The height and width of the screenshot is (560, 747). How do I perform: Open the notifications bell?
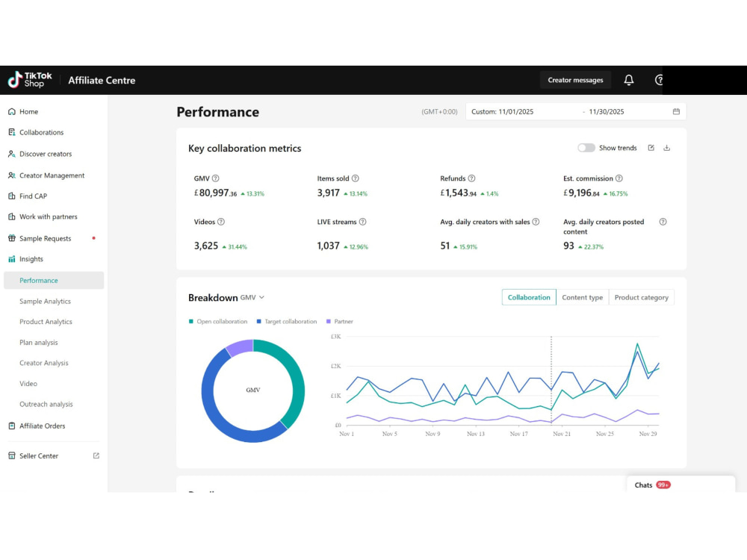tap(629, 80)
